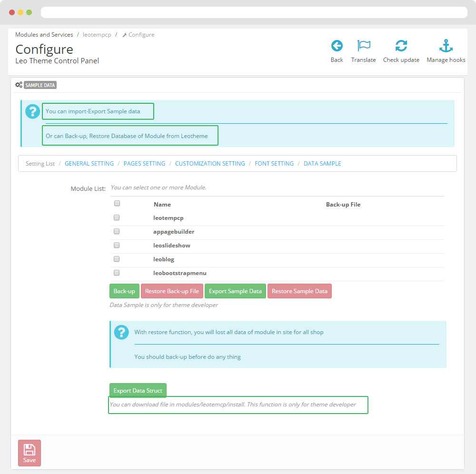This screenshot has width=476, height=474.
Task: Check the leotempcp module checkbox
Action: (117, 217)
